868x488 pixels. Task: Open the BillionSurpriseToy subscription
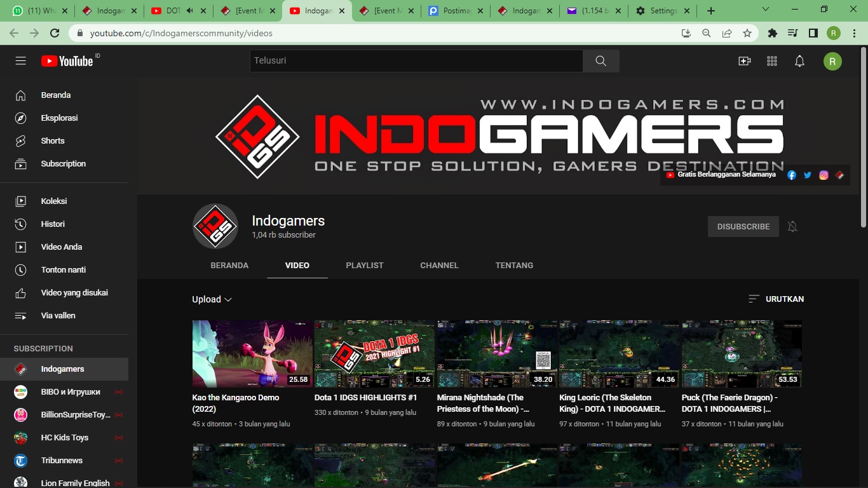64,415
